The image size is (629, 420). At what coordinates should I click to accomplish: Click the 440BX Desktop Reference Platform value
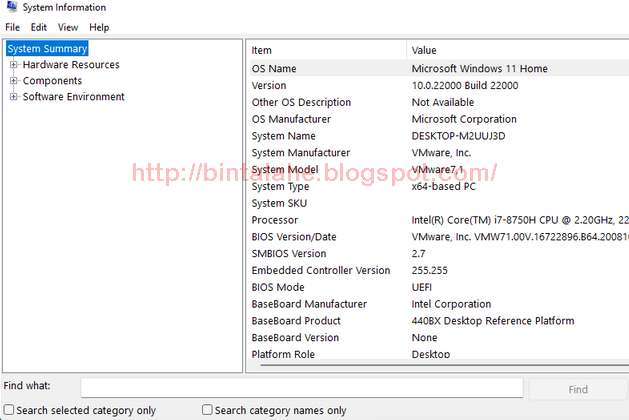click(x=493, y=321)
